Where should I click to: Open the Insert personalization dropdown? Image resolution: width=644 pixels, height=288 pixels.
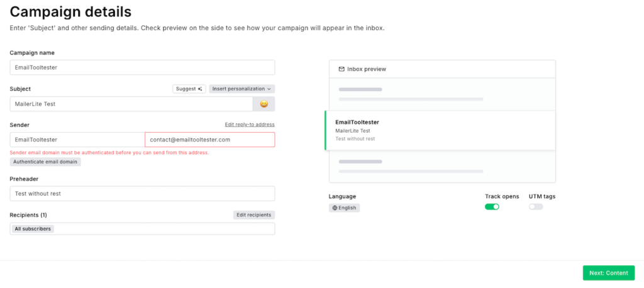point(241,89)
